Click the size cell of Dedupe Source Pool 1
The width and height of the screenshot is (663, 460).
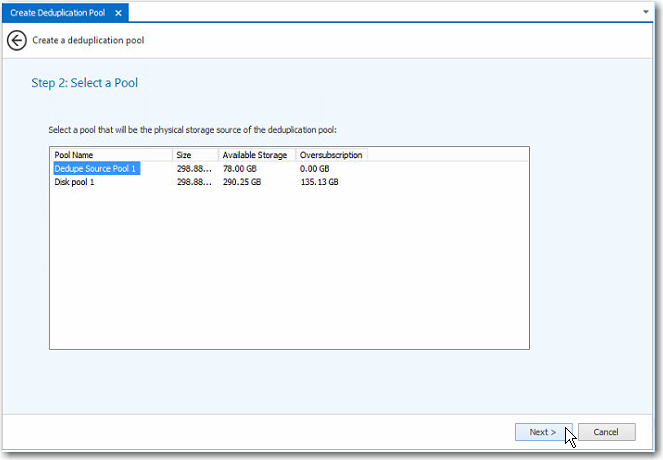(194, 169)
